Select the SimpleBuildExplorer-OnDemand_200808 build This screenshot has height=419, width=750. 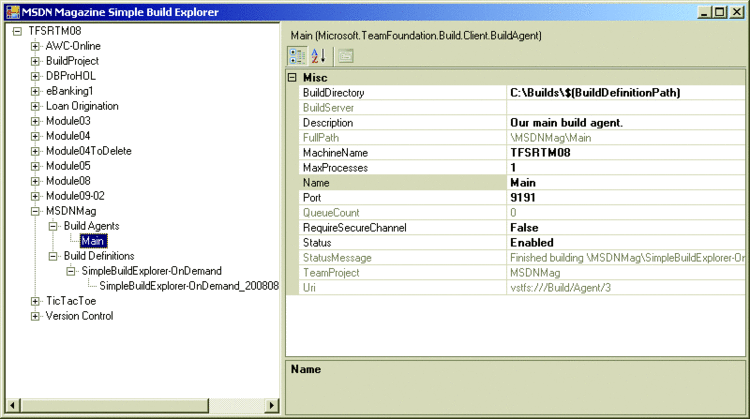click(x=189, y=286)
